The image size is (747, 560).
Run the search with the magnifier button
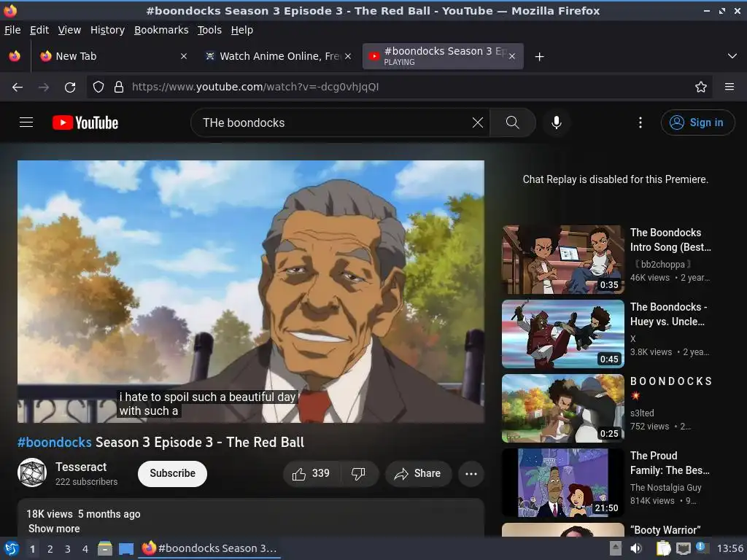point(513,122)
